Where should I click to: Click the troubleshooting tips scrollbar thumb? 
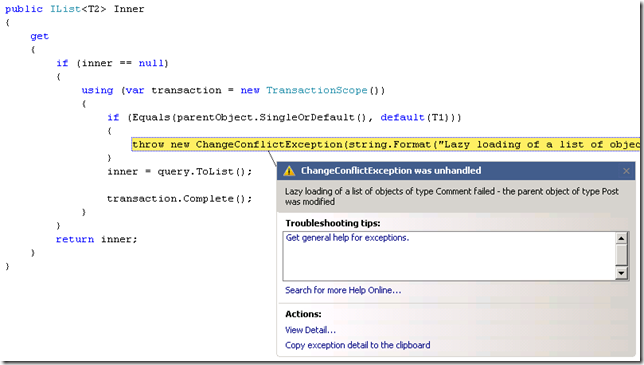pos(621,255)
